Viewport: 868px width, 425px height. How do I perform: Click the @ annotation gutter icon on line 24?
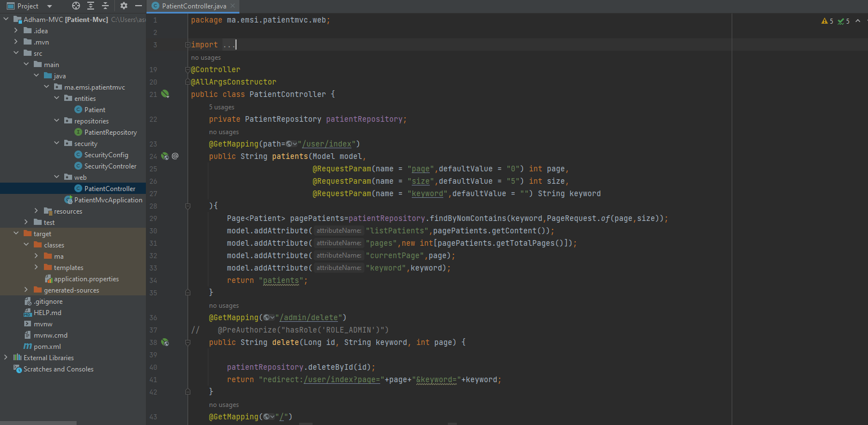(x=175, y=156)
